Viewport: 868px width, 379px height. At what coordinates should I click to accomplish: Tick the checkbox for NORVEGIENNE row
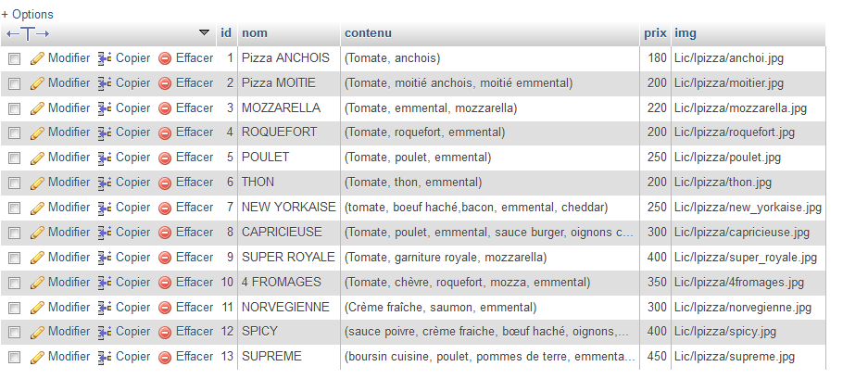point(15,308)
